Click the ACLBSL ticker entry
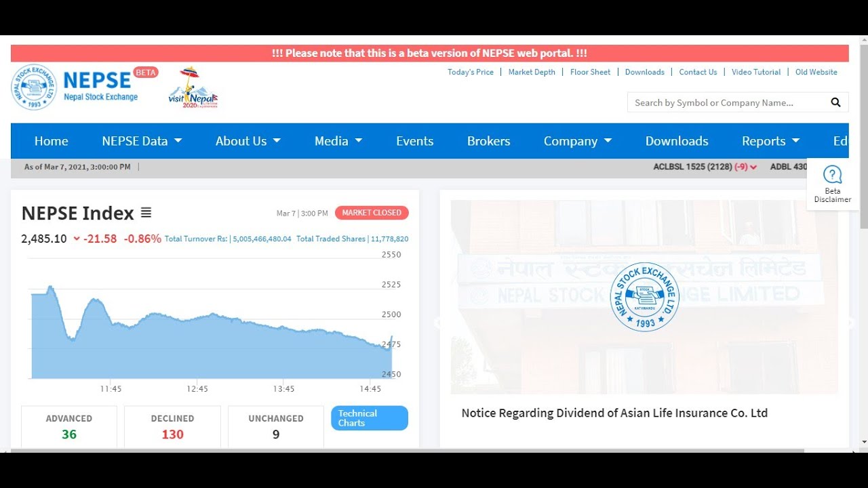 click(x=705, y=167)
